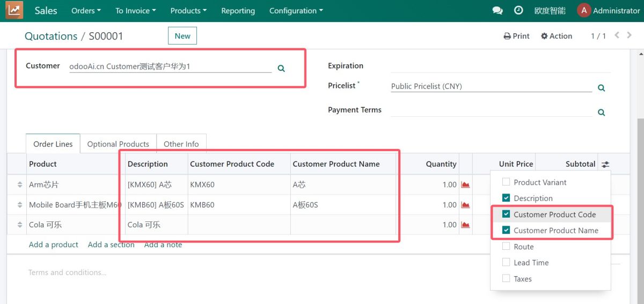The width and height of the screenshot is (644, 304).
Task: Click the search icon next to Customer
Action: [x=281, y=69]
